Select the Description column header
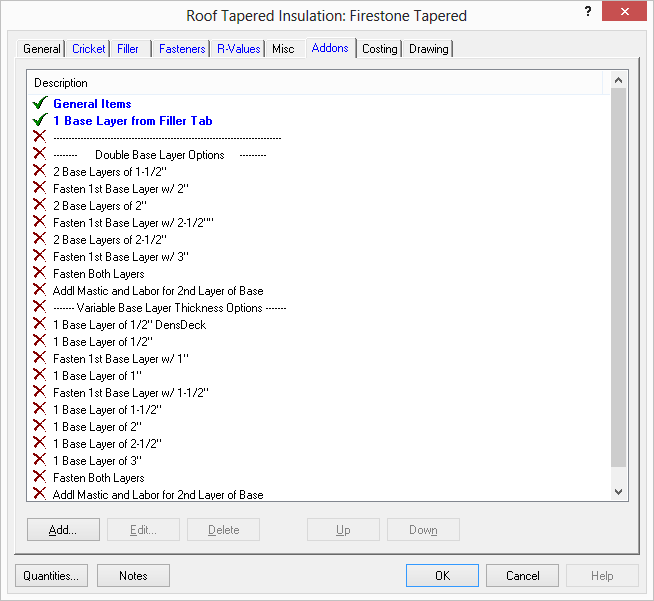The height and width of the screenshot is (601, 654). point(61,83)
